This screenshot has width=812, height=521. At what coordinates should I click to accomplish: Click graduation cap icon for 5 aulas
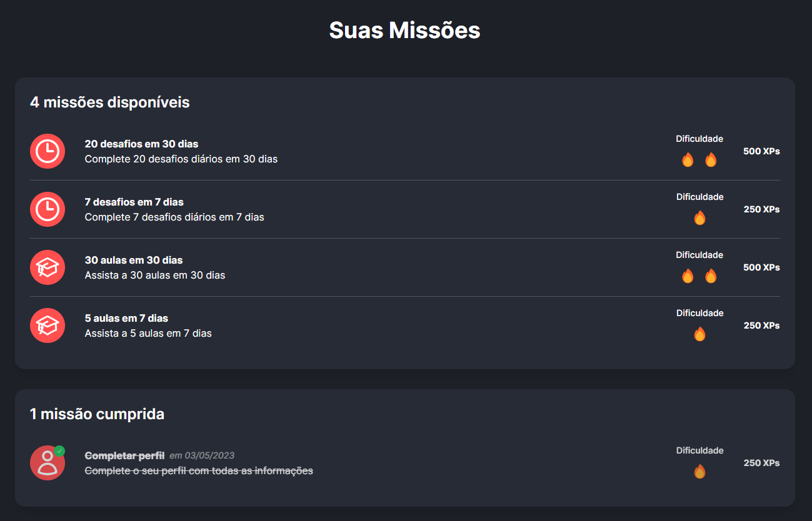(48, 325)
